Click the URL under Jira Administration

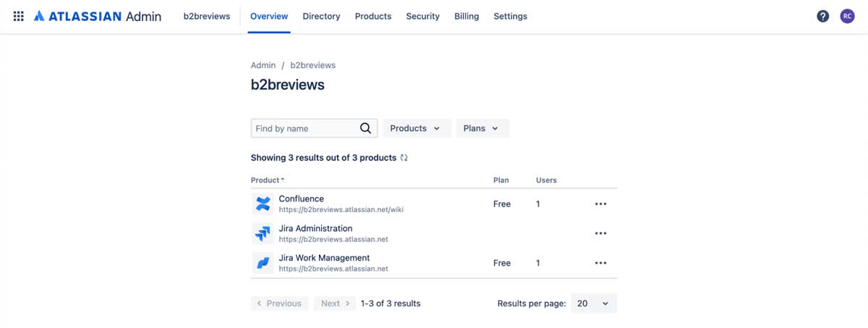coord(333,239)
